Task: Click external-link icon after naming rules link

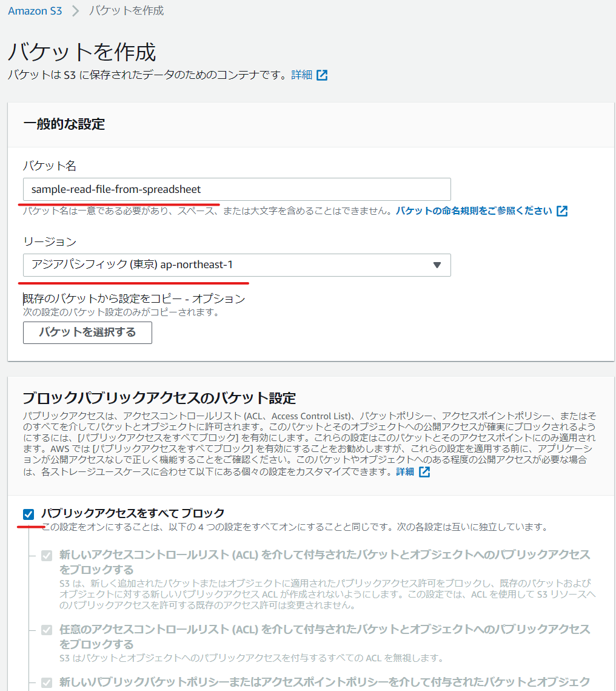Action: [x=562, y=211]
